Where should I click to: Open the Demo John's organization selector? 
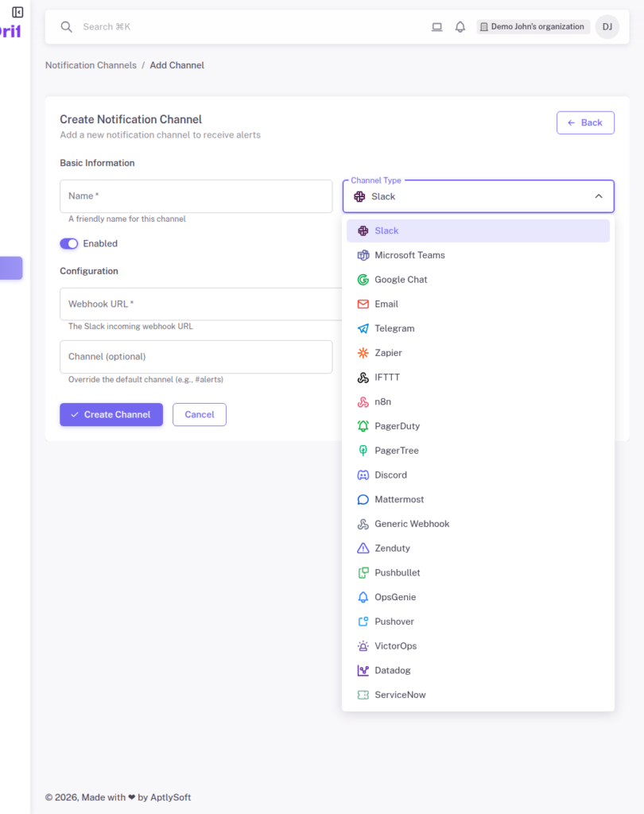(533, 26)
